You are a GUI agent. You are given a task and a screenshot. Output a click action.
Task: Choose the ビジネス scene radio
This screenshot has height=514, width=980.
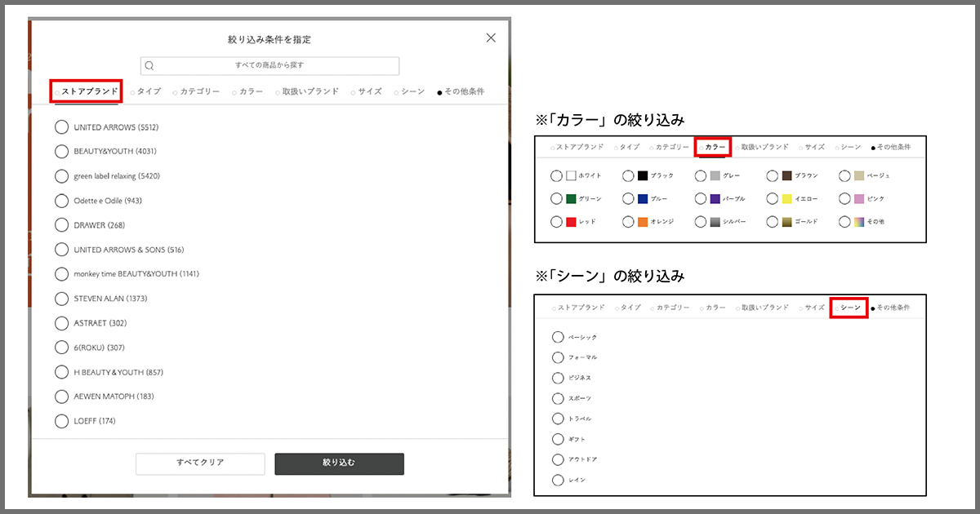coord(558,378)
